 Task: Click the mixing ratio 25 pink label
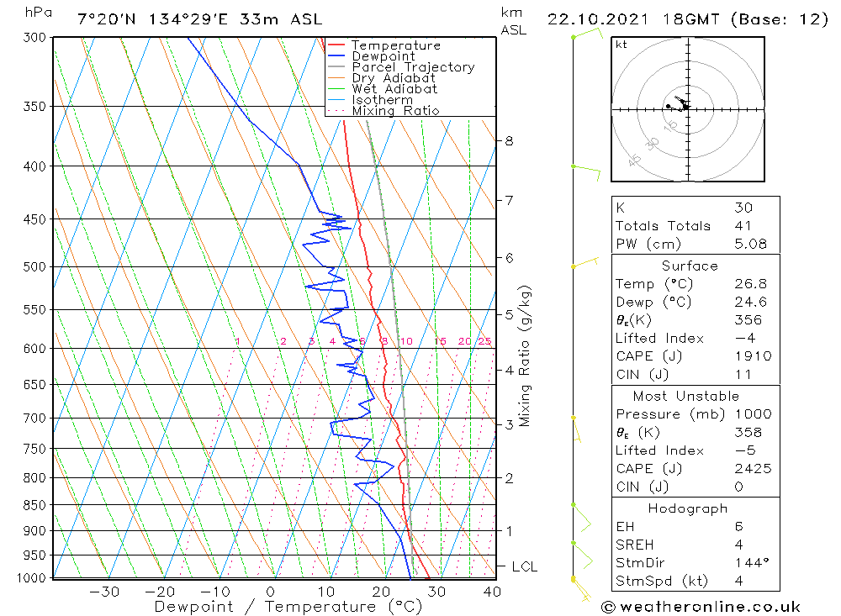[484, 341]
